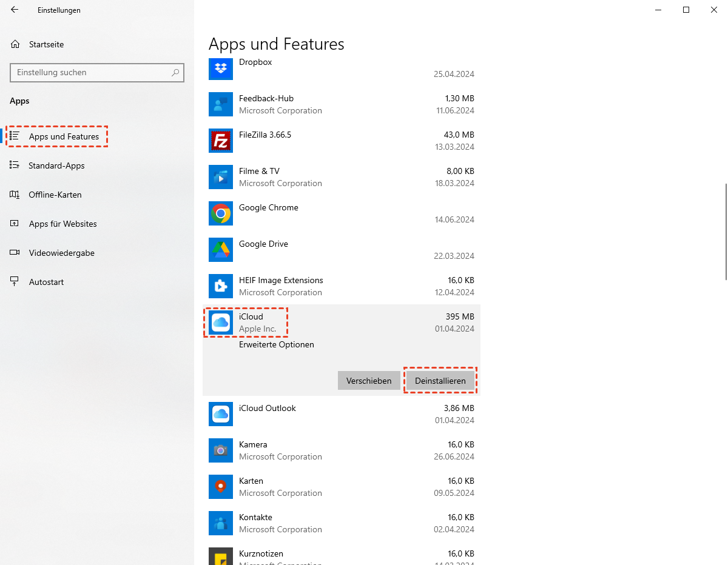Viewport: 728px width, 565px height.
Task: Go back with the back arrow
Action: click(15, 10)
